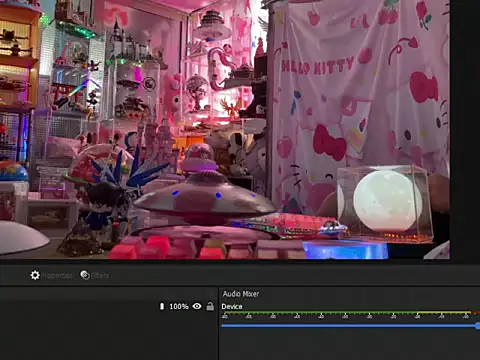The image size is (480, 360).
Task: Select the video source in the preview
Action: pyautogui.click(x=225, y=129)
